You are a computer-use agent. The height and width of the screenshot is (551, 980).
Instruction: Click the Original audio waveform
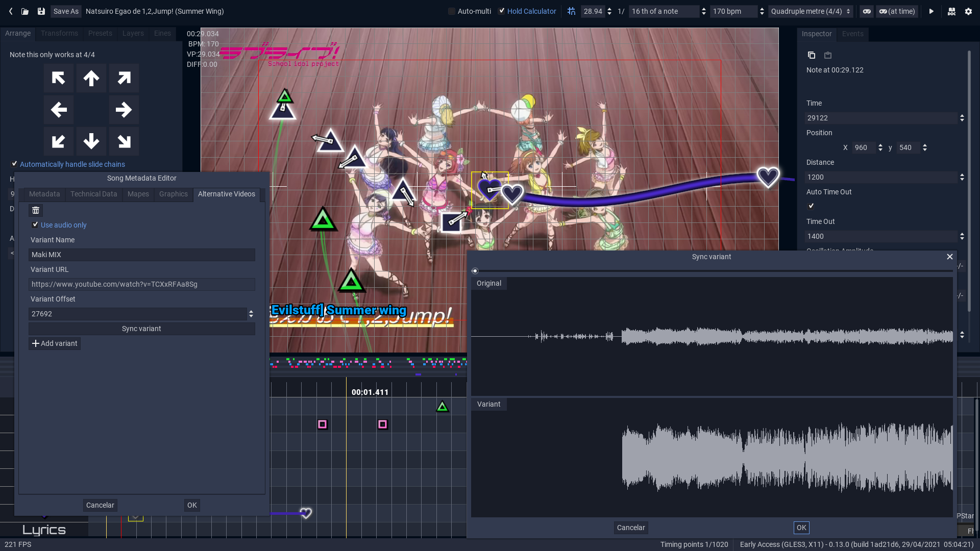(712, 337)
